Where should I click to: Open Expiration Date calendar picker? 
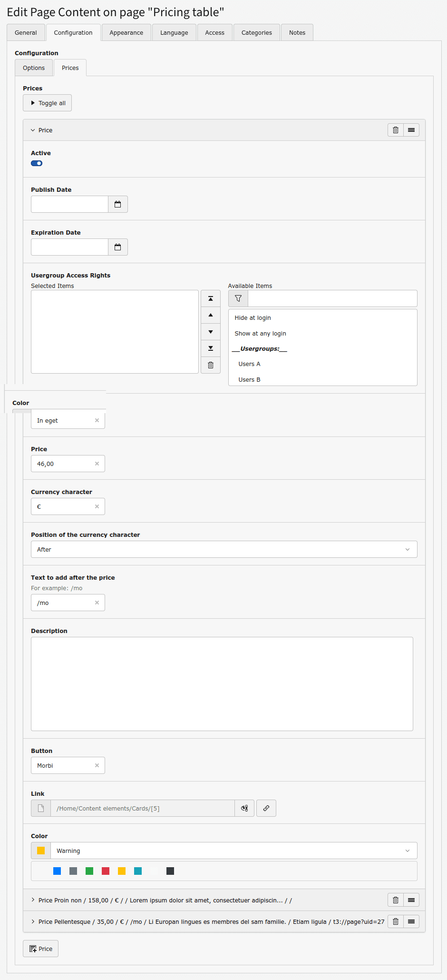(x=118, y=247)
